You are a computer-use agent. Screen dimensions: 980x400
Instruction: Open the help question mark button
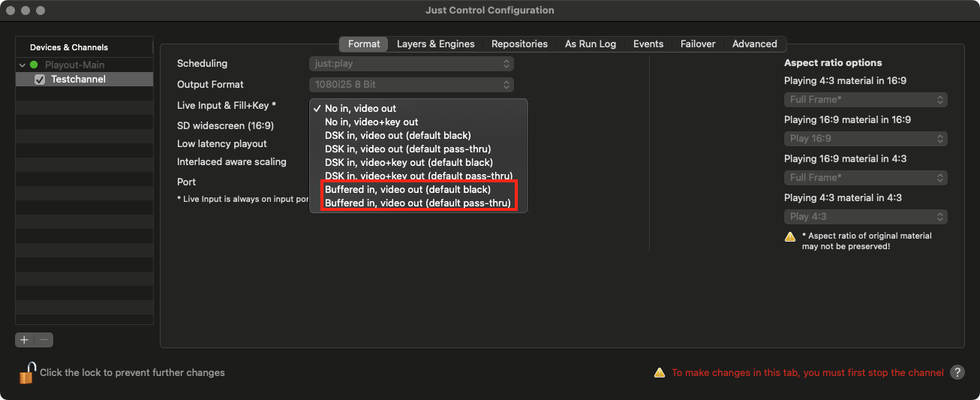pyautogui.click(x=957, y=372)
